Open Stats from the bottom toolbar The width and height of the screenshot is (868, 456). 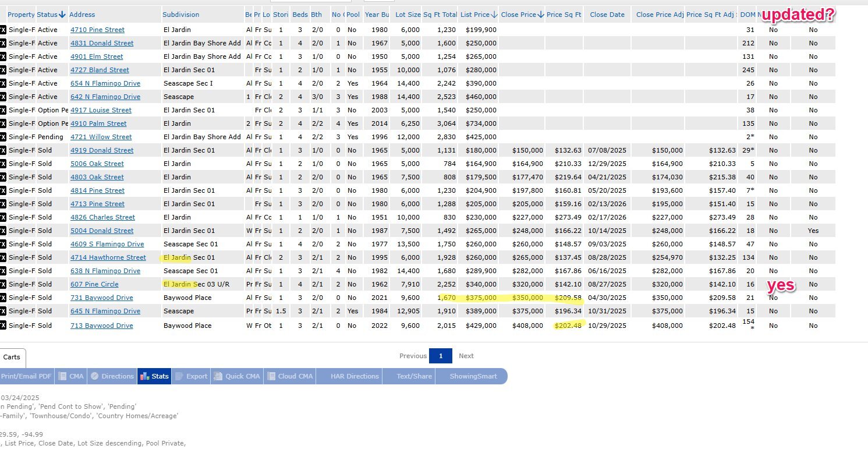pyautogui.click(x=154, y=376)
